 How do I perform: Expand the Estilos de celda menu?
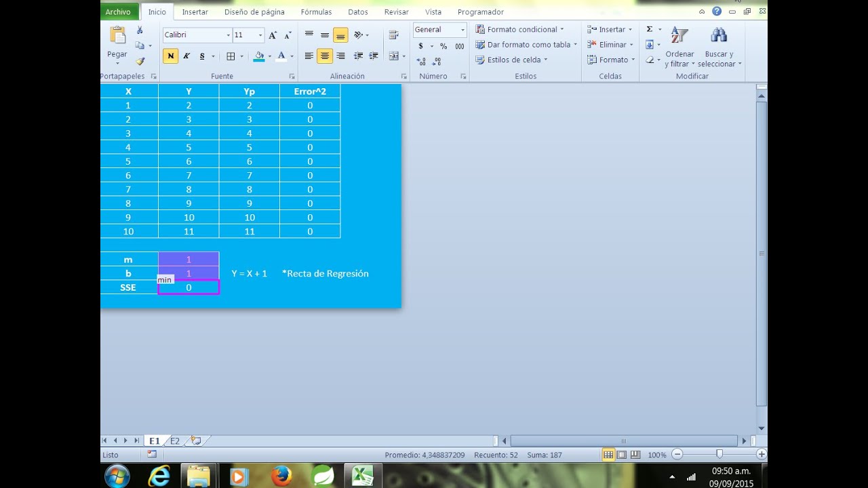pyautogui.click(x=511, y=60)
